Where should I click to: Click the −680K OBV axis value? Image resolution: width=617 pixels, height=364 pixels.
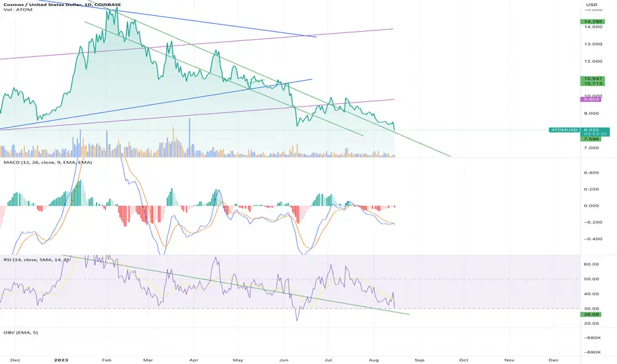[x=593, y=338]
